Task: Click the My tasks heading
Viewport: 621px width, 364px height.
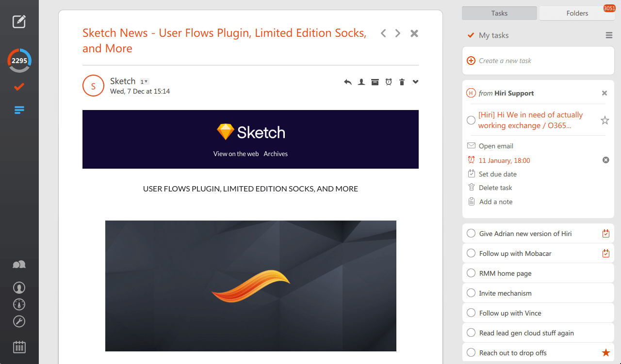Action: point(493,35)
